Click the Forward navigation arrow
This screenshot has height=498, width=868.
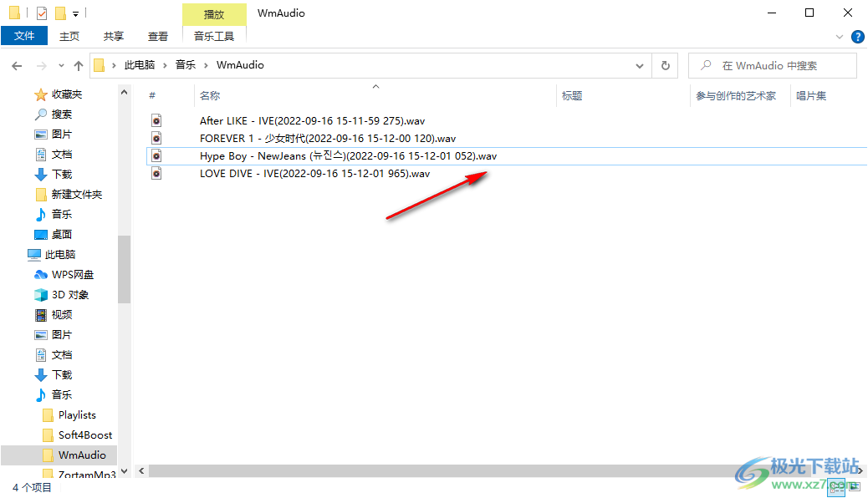pyautogui.click(x=42, y=66)
